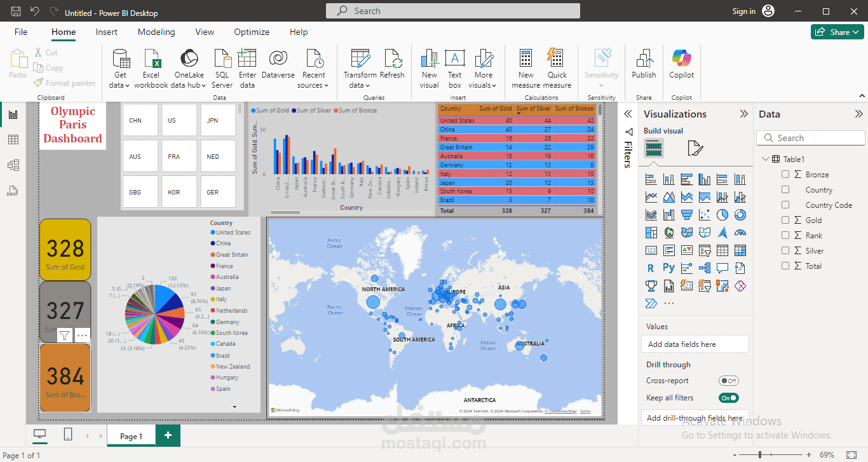Open DAX query view from left sidebar
The height and width of the screenshot is (462, 868).
coord(14,190)
